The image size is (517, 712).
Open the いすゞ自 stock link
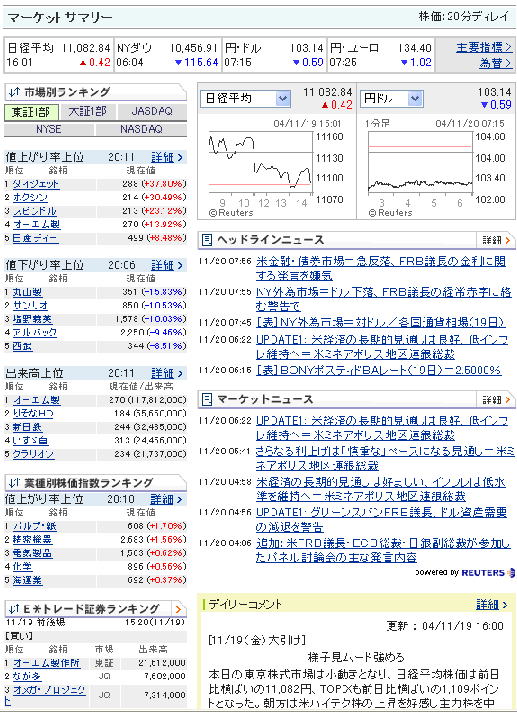tap(30, 440)
